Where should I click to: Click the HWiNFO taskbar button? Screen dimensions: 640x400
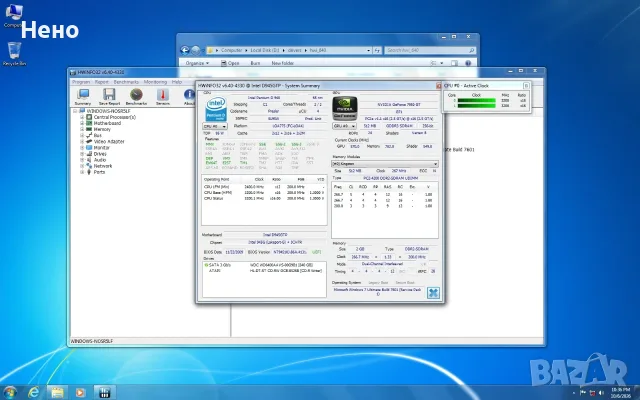[105, 393]
